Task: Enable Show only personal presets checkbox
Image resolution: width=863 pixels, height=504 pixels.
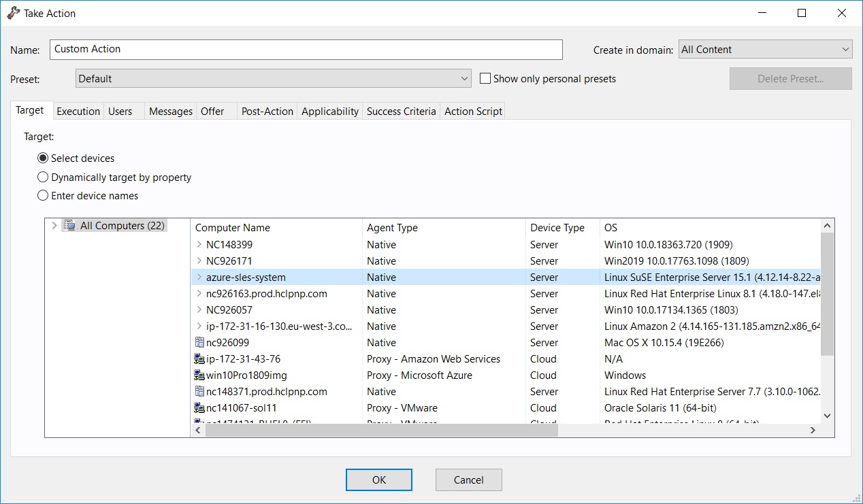Action: click(x=485, y=79)
